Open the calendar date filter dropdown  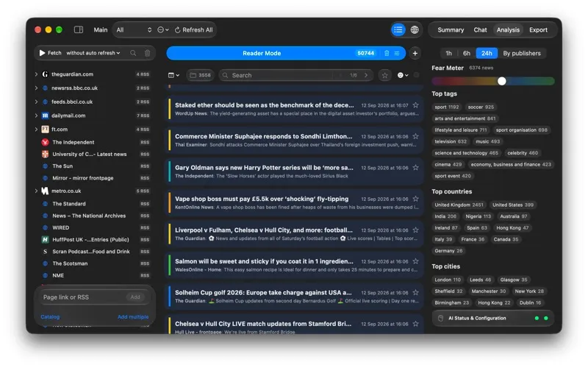coord(173,75)
